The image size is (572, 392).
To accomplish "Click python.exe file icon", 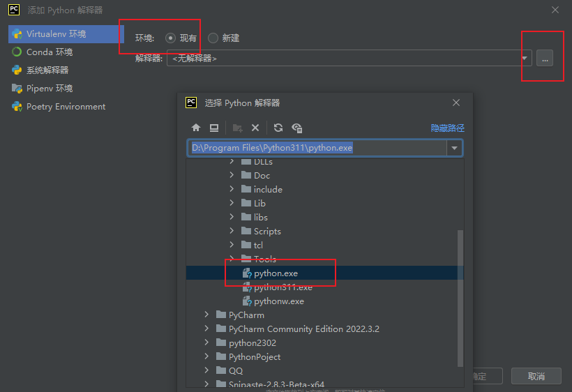I will click(247, 273).
